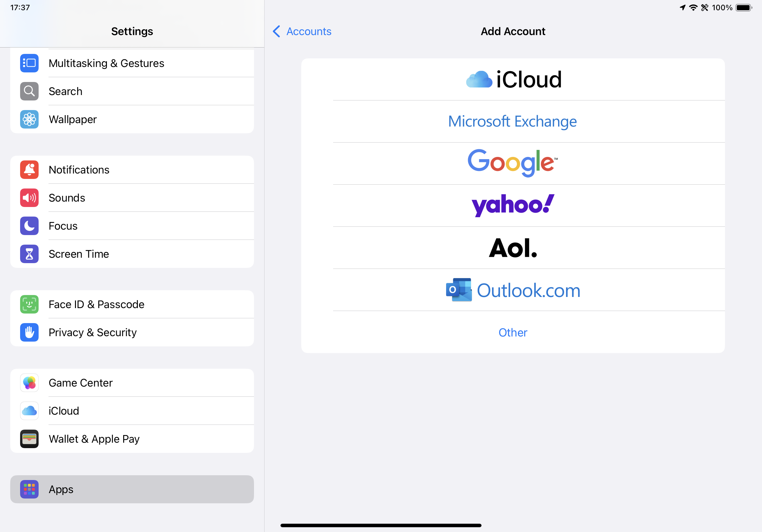Open Wallet & Apple Pay settings
This screenshot has width=762, height=532.
pos(94,439)
